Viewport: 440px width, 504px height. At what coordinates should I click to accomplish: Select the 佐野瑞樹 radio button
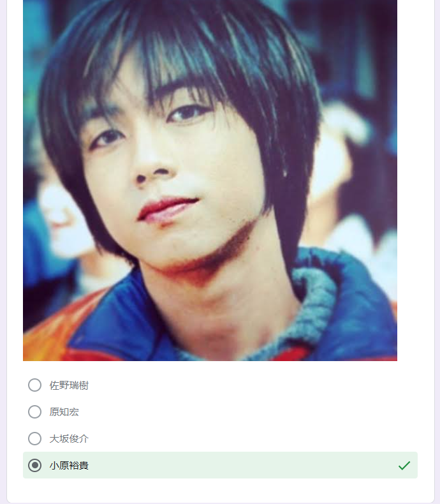pos(34,385)
